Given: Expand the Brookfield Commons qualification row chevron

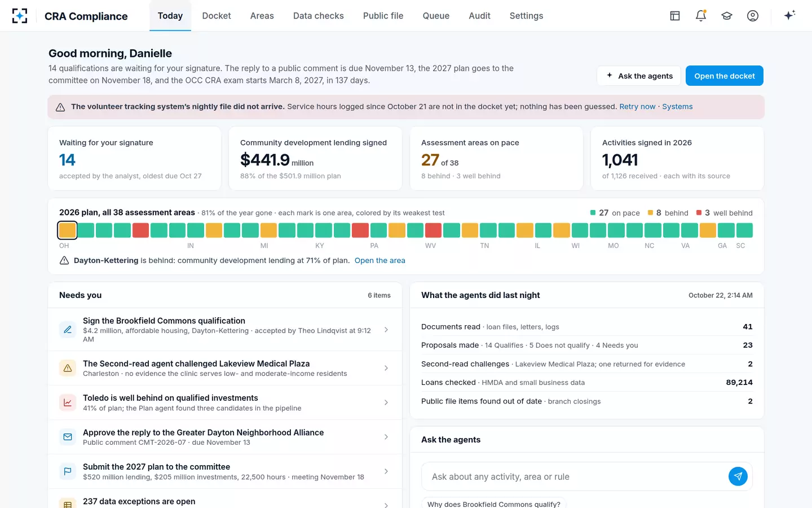Looking at the screenshot, I should click(x=386, y=330).
